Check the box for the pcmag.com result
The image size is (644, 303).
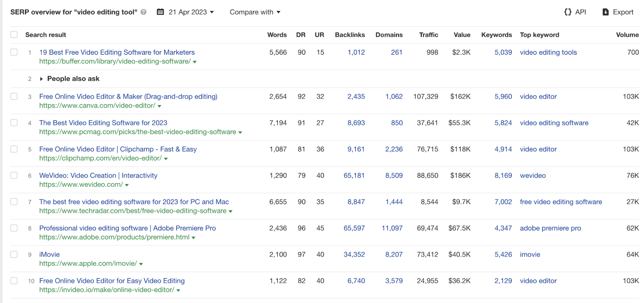click(x=14, y=123)
